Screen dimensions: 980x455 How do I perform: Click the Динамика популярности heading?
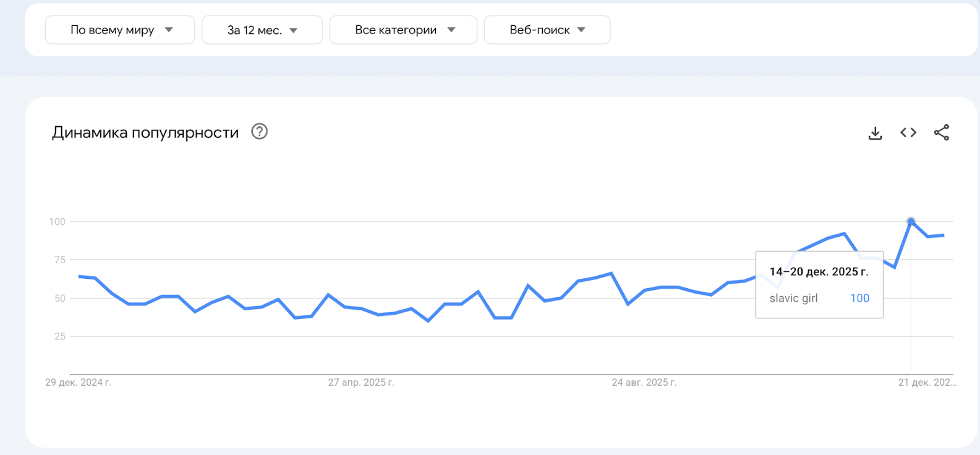click(145, 132)
